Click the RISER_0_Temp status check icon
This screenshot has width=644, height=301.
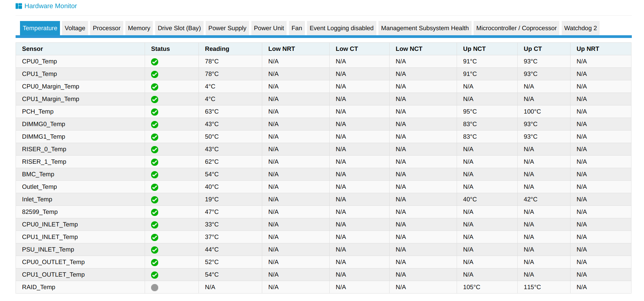click(154, 149)
